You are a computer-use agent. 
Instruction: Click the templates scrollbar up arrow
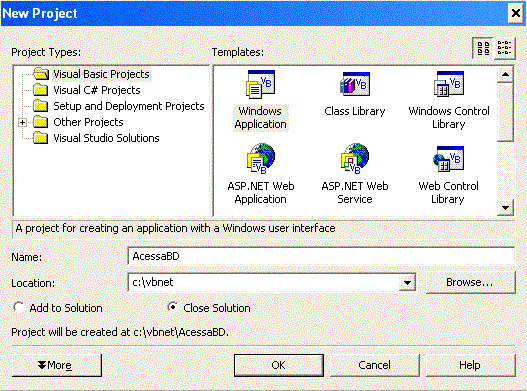pyautogui.click(x=505, y=74)
